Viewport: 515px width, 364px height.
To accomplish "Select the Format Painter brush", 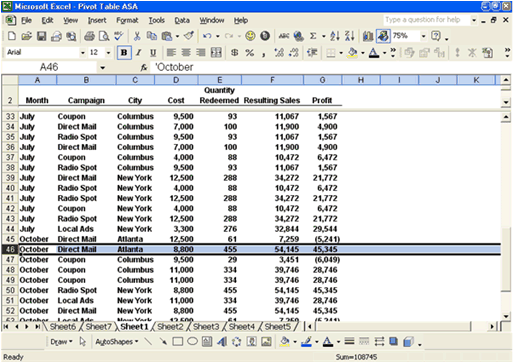I will [189, 36].
